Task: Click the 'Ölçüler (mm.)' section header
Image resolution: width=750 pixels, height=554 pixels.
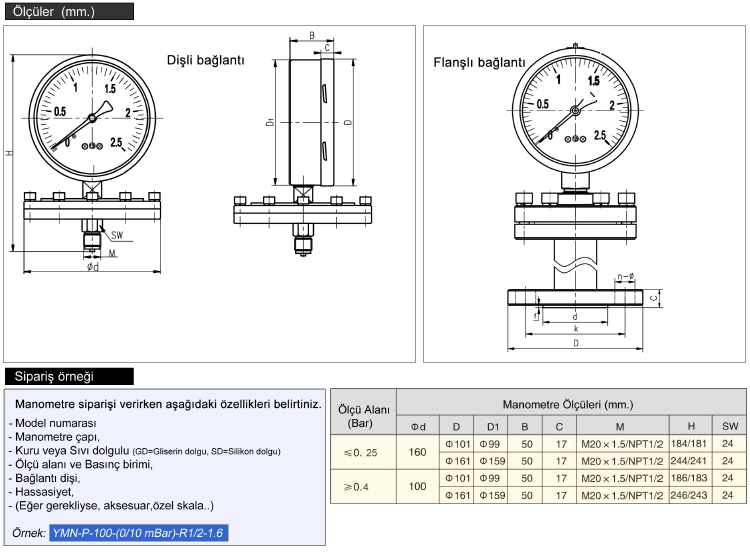Action: click(x=69, y=11)
